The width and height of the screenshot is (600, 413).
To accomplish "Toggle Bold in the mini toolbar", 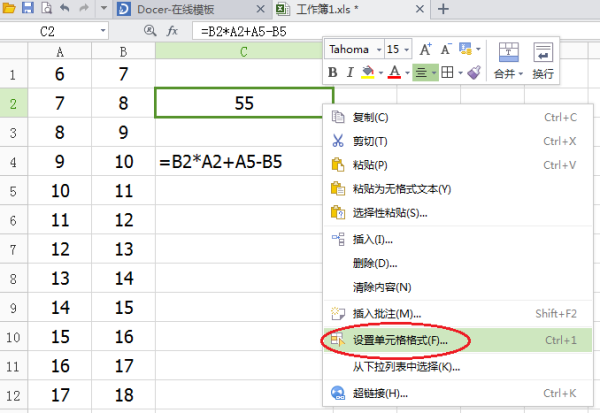I will coord(333,72).
